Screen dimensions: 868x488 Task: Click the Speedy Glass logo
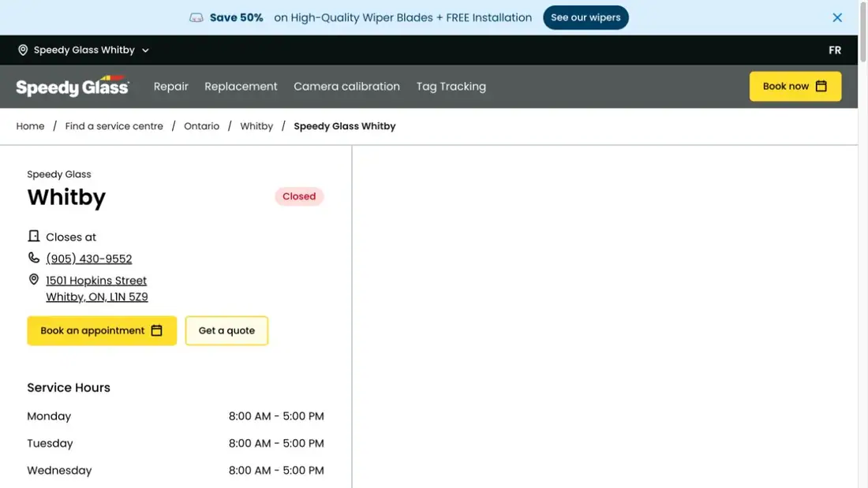tap(73, 86)
